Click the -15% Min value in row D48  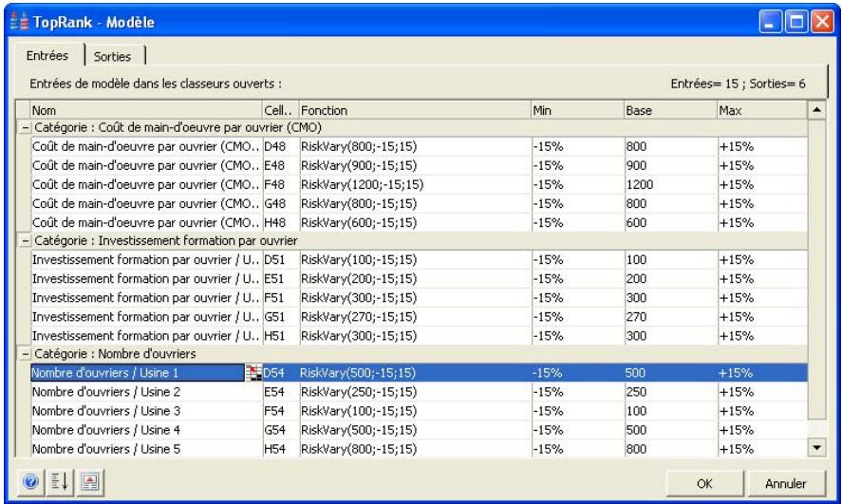(x=548, y=146)
